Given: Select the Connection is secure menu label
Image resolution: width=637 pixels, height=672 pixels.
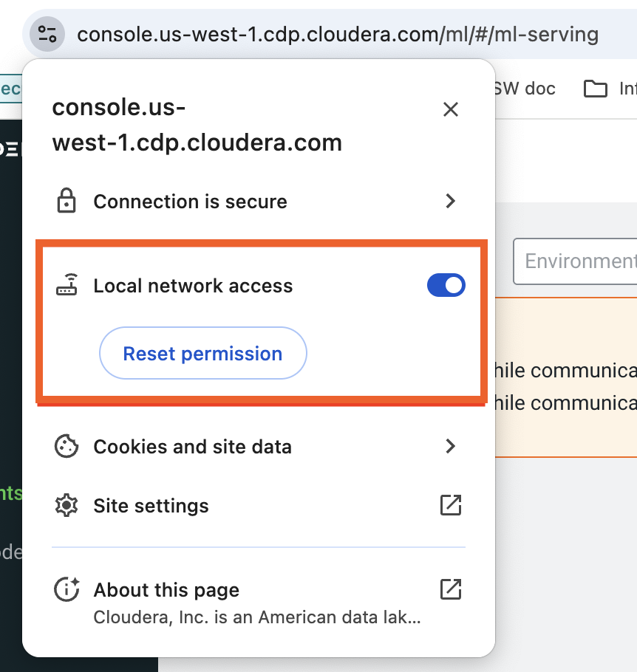Looking at the screenshot, I should (190, 202).
